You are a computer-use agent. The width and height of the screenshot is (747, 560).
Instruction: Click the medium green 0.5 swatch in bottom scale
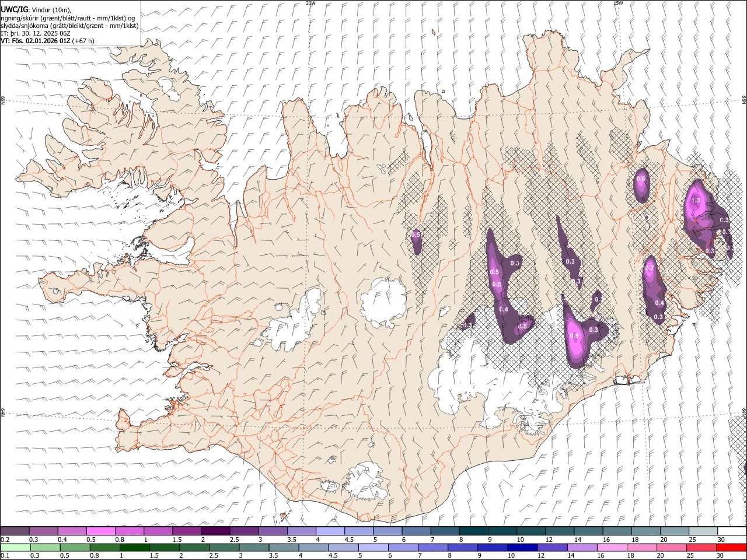point(75,547)
